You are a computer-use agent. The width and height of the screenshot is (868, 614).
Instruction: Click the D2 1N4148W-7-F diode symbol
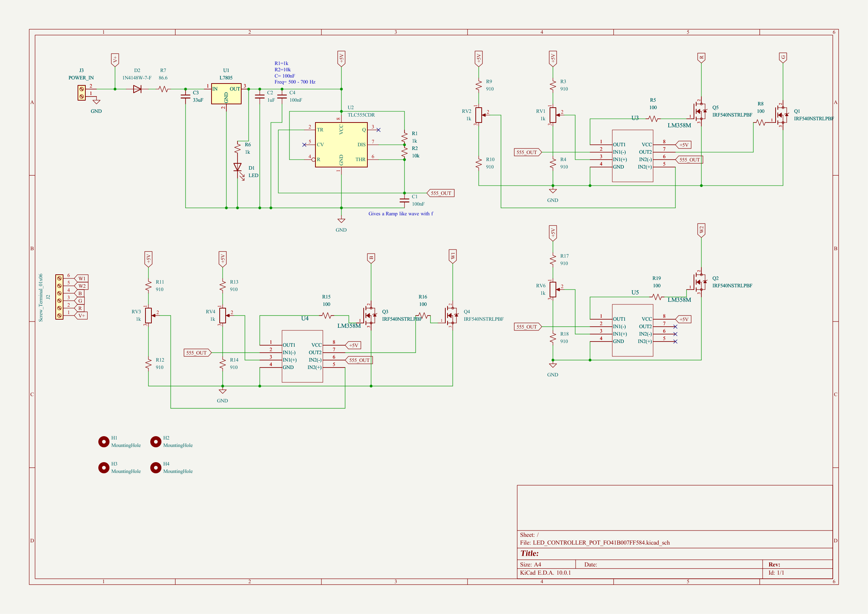[x=137, y=89]
